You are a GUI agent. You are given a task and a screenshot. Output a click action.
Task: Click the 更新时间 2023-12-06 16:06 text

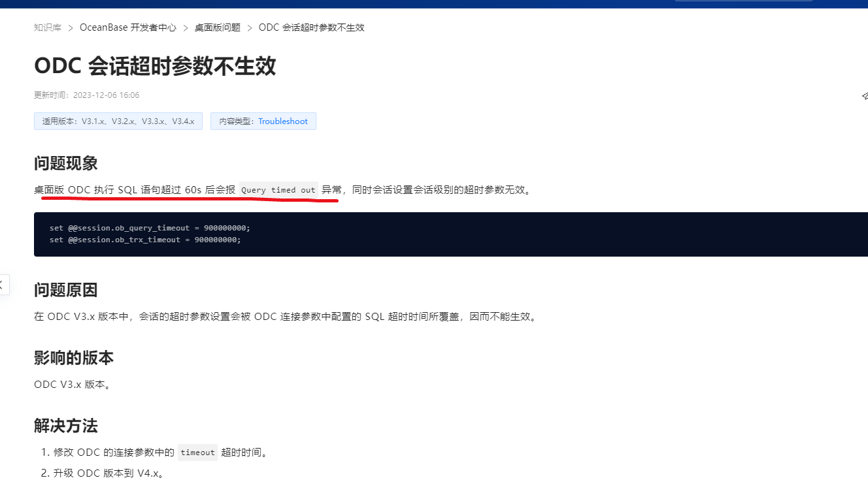(87, 95)
